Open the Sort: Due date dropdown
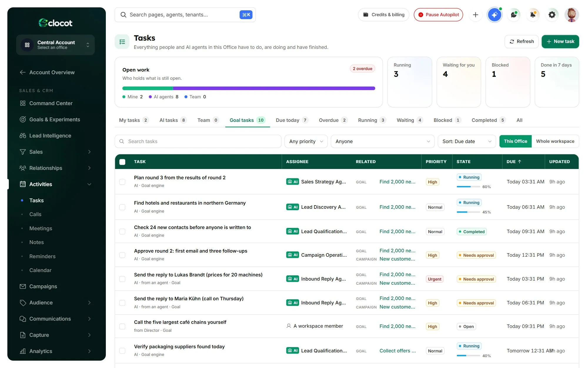The width and height of the screenshot is (588, 368). coord(467,141)
